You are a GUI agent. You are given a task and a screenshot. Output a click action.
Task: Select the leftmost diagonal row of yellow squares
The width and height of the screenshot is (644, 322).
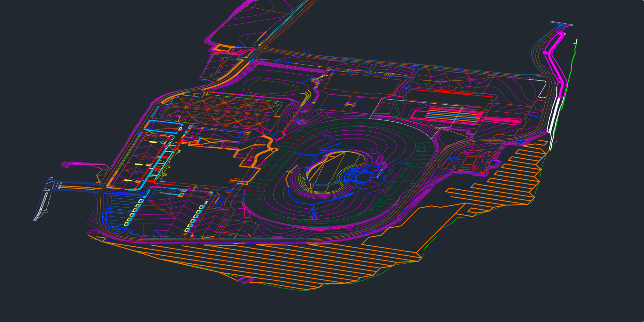[x=134, y=212]
